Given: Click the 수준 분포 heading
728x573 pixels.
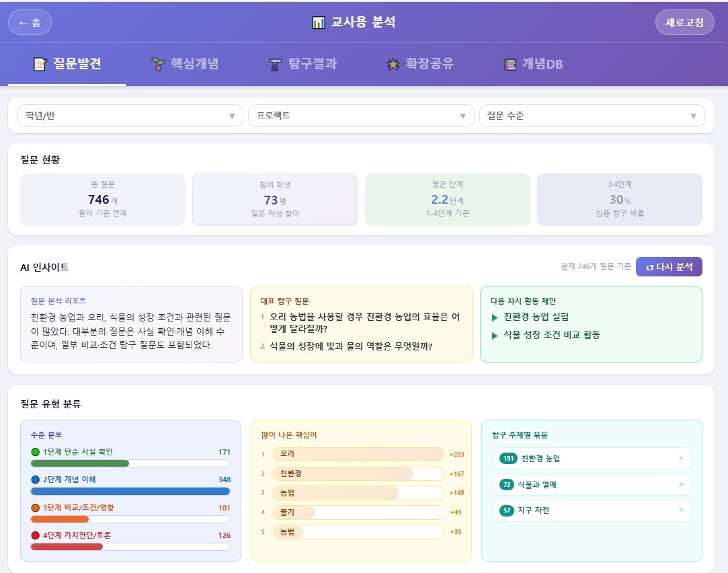Looking at the screenshot, I should click(46, 435).
